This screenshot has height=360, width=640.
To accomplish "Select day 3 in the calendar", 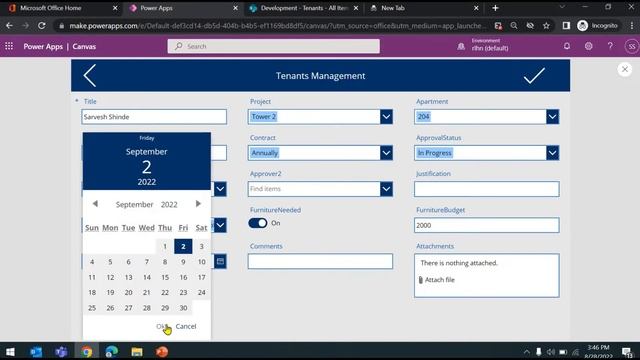I will point(201,246).
